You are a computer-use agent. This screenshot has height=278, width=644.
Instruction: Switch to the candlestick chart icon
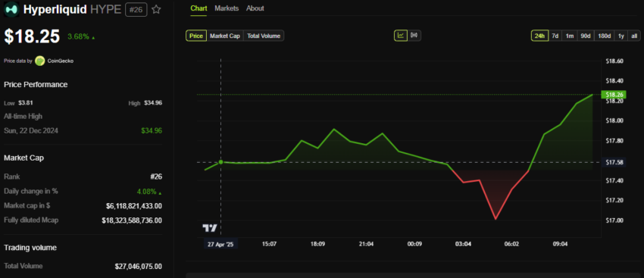(414, 36)
